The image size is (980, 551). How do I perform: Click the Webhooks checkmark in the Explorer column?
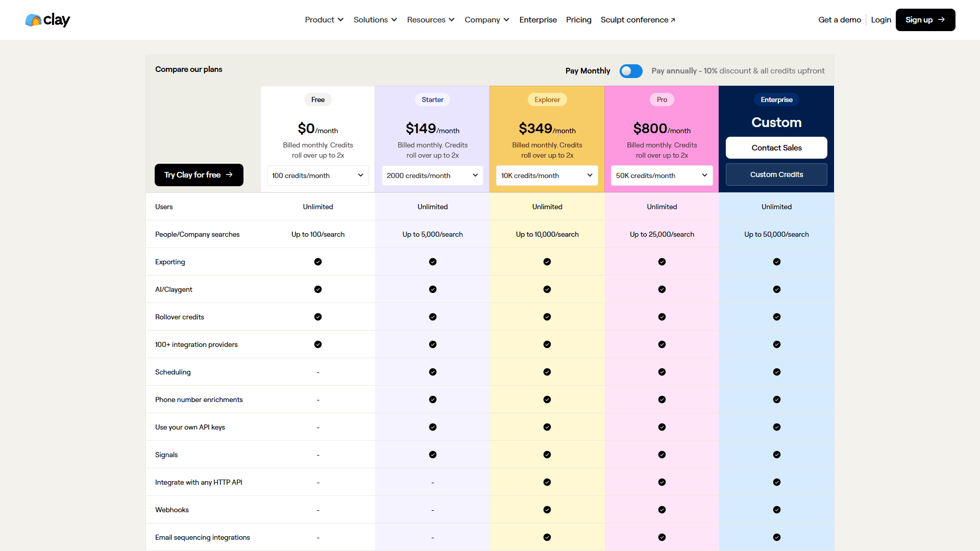tap(547, 509)
